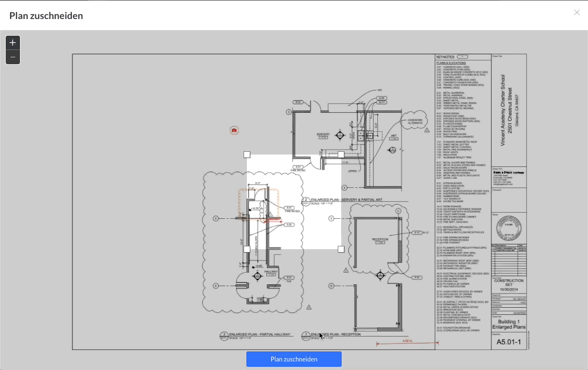Click the "HALLWAY" room label

click(x=271, y=272)
